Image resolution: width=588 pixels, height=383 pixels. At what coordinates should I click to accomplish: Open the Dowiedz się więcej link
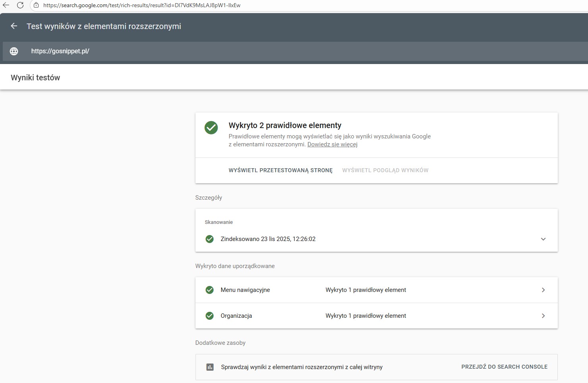coord(332,144)
